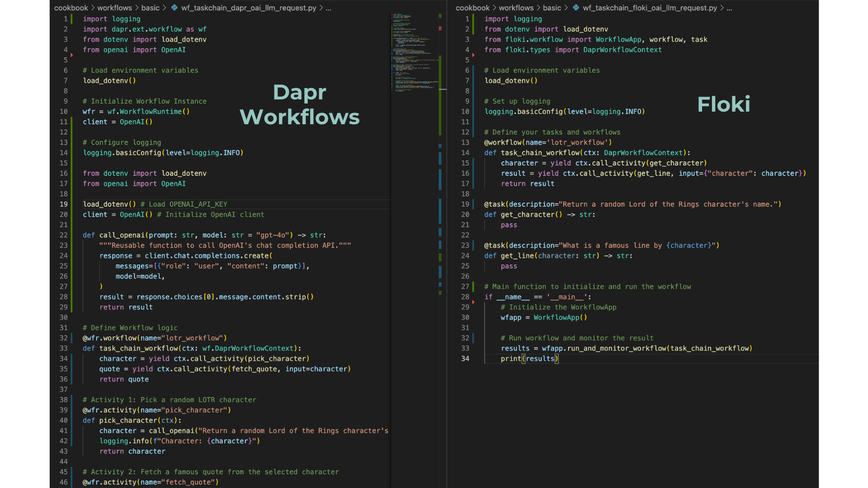Click the Python icon beside wf_taskchain_floki_oai_llm_request.py
This screenshot has width=868, height=488.
[x=576, y=8]
